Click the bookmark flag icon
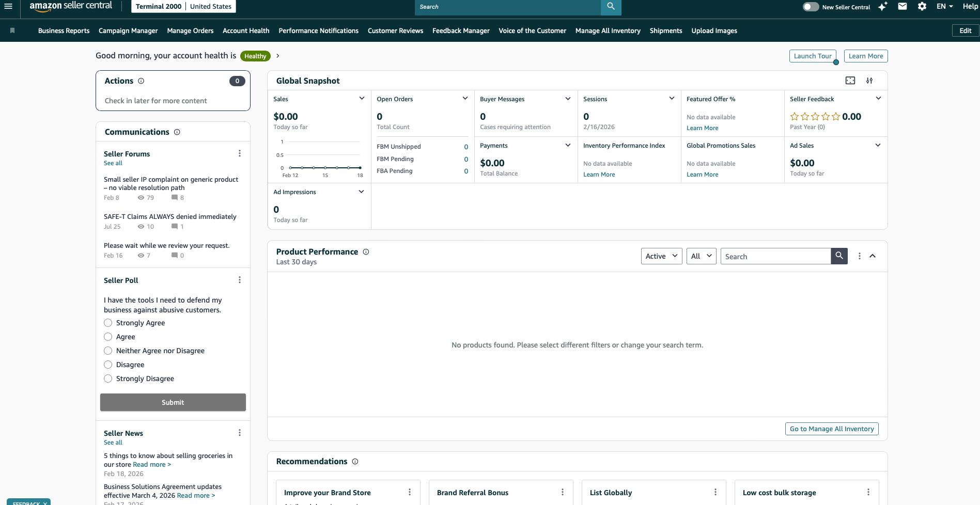The width and height of the screenshot is (980, 505). point(12,30)
